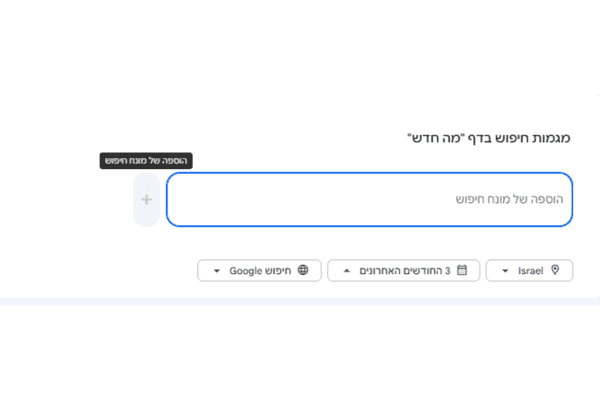Screen dimensions: 600x400
Task: Click the location pin icon beside Israel
Action: pos(555,270)
